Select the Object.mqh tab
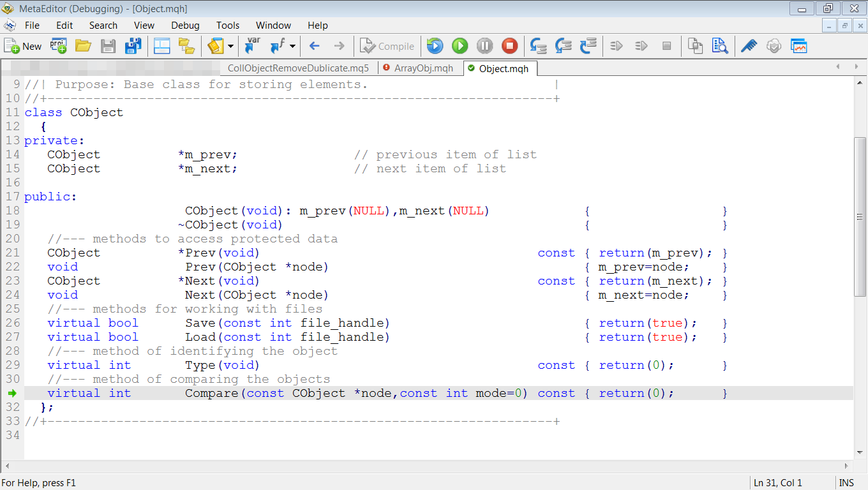The width and height of the screenshot is (868, 490). coord(499,68)
